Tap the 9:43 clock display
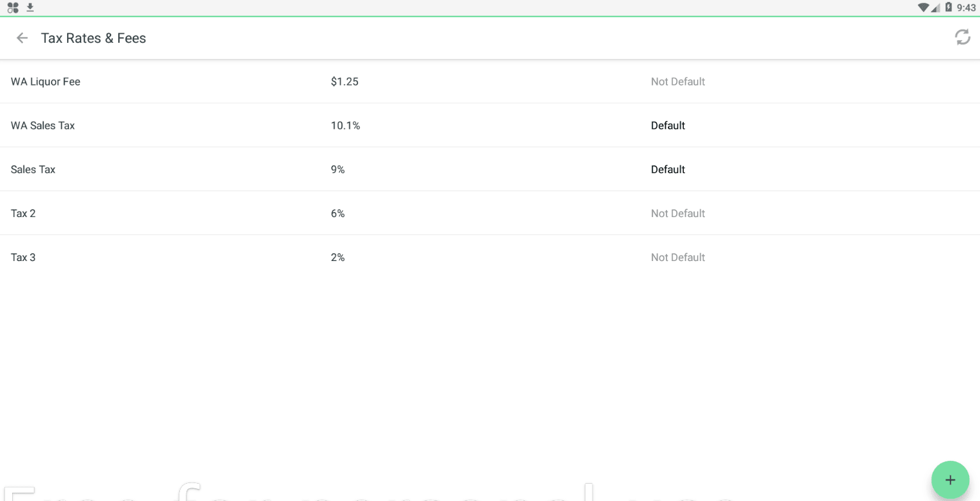This screenshot has height=501, width=980. 966,8
